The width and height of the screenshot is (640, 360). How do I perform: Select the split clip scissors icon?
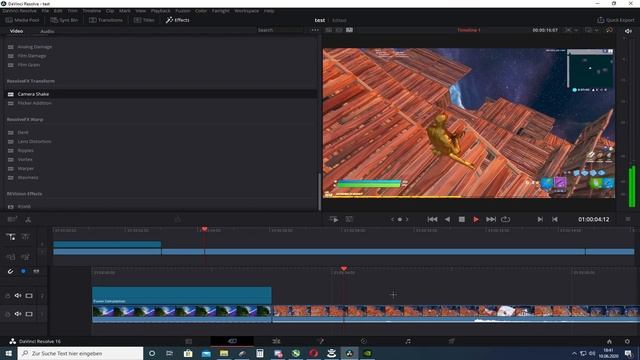point(28,220)
